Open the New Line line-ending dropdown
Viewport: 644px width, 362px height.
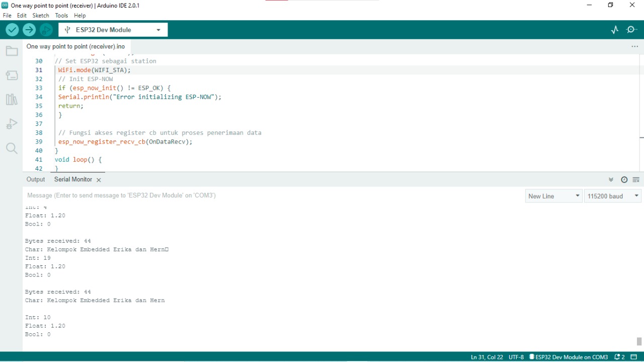tap(553, 196)
